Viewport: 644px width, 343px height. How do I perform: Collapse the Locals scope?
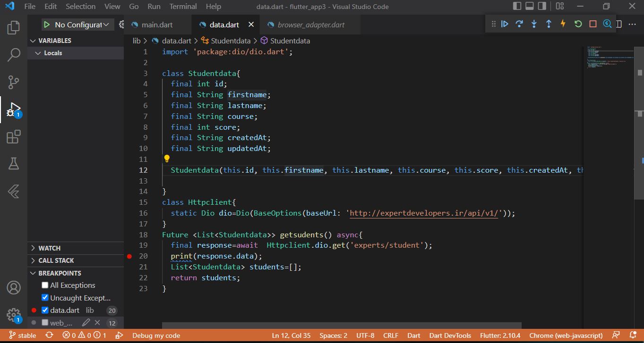point(76,53)
